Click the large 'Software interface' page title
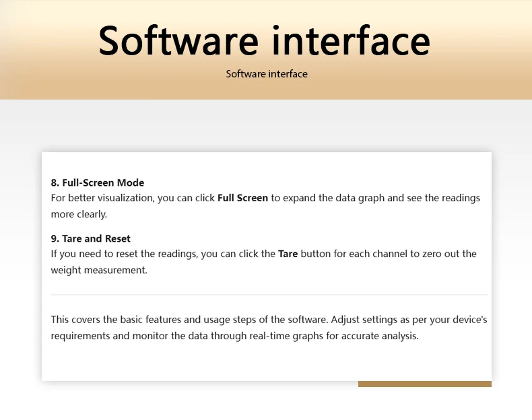Screen dimensions: 532x420 coord(264,40)
